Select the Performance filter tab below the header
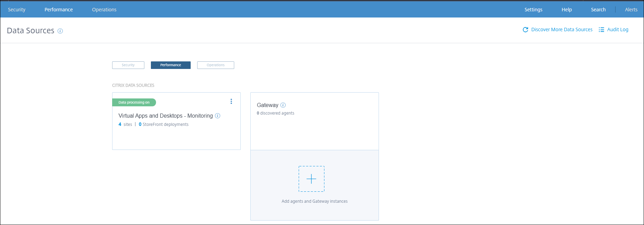The height and width of the screenshot is (225, 644). [x=171, y=65]
